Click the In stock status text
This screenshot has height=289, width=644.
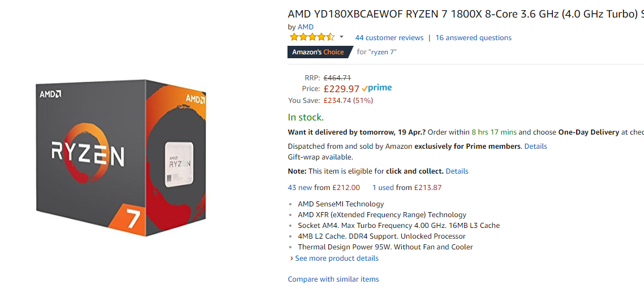click(306, 118)
